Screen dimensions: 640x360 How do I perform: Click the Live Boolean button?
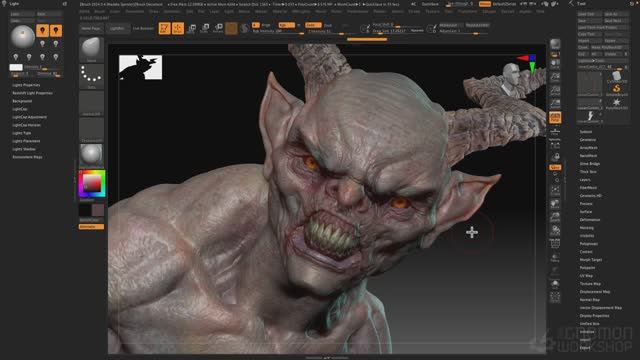tap(143, 29)
